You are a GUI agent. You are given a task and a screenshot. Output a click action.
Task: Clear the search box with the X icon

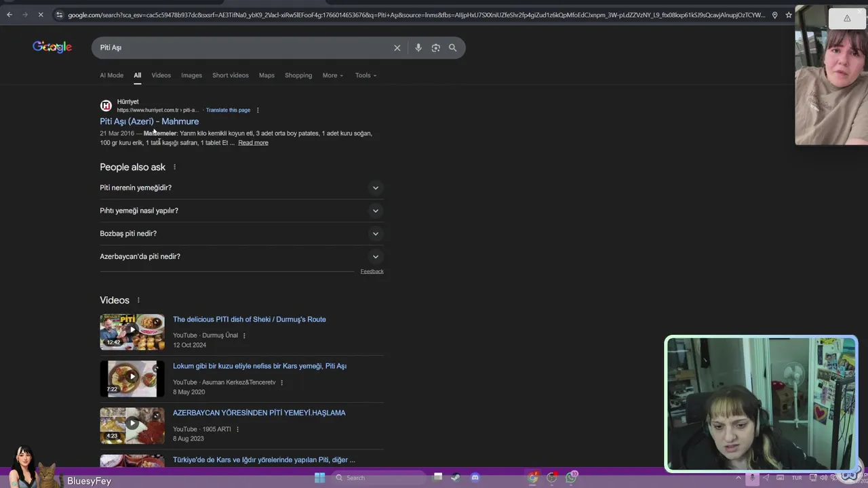tap(397, 47)
